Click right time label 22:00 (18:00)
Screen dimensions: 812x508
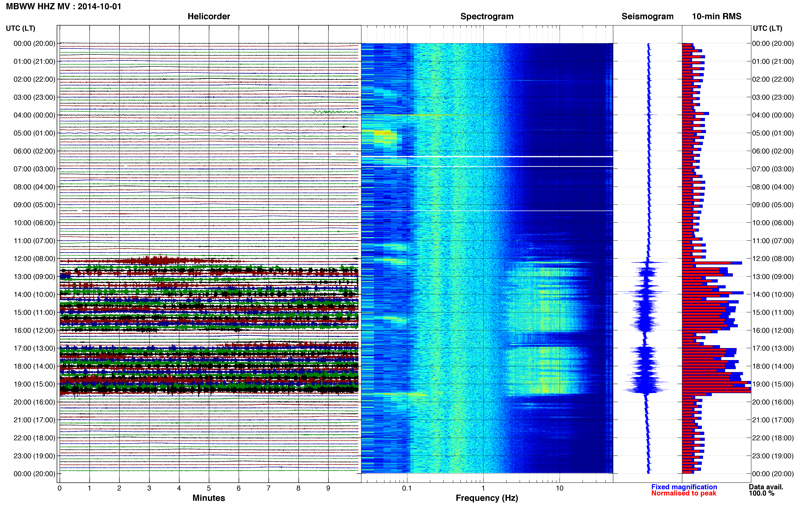tap(773, 438)
